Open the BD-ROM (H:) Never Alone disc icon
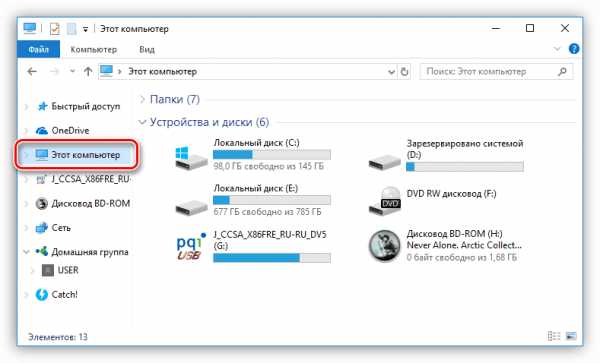The width and height of the screenshot is (600, 363). [385, 246]
